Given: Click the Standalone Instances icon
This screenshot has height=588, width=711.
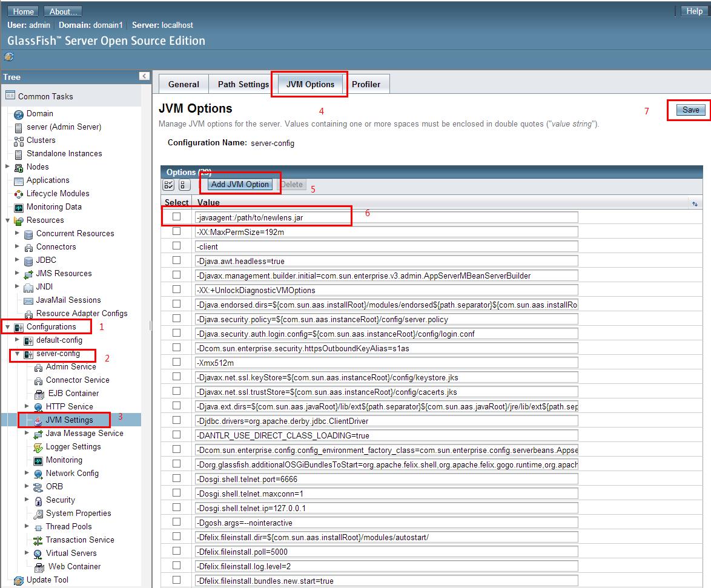Looking at the screenshot, I should click(x=19, y=154).
